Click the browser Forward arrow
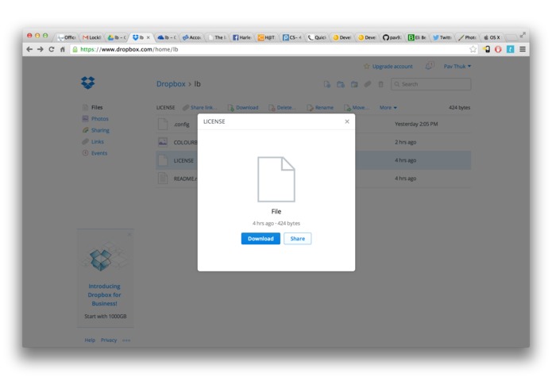The width and height of the screenshot is (552, 392). click(x=41, y=49)
